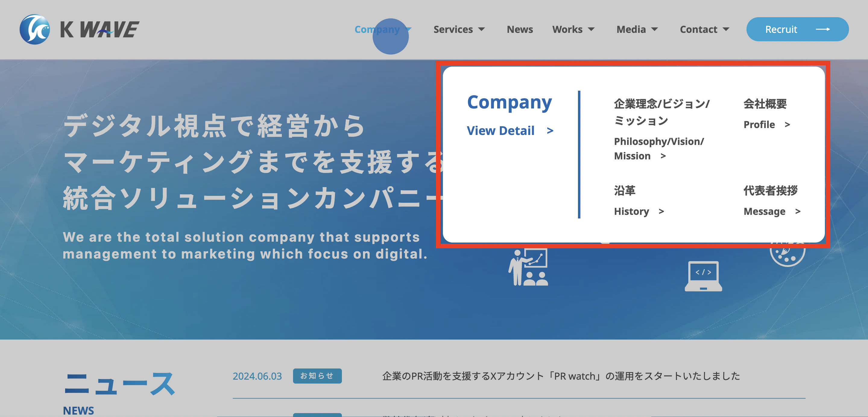The height and width of the screenshot is (417, 868).
Task: Click the design palette icon
Action: (787, 254)
